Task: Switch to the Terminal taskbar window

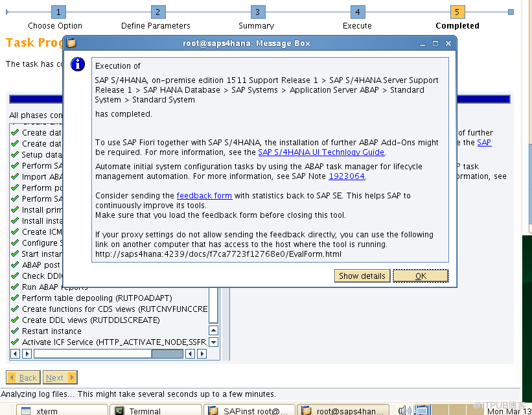Action: (x=156, y=410)
